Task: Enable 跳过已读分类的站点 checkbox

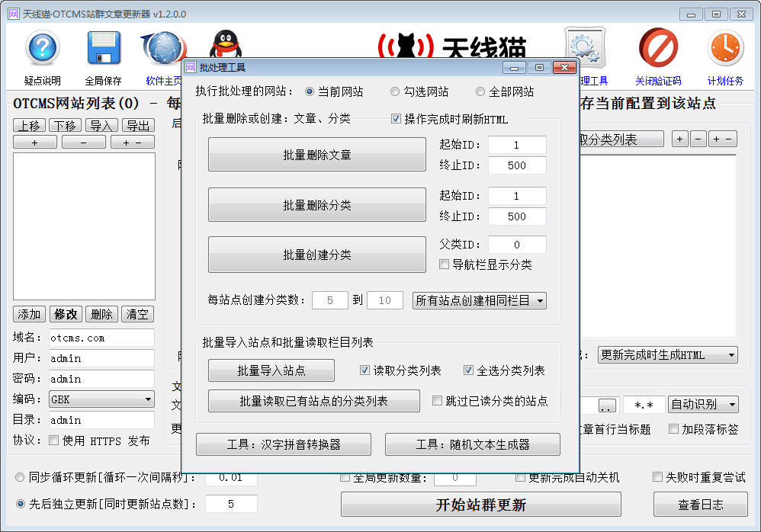Action: point(437,401)
